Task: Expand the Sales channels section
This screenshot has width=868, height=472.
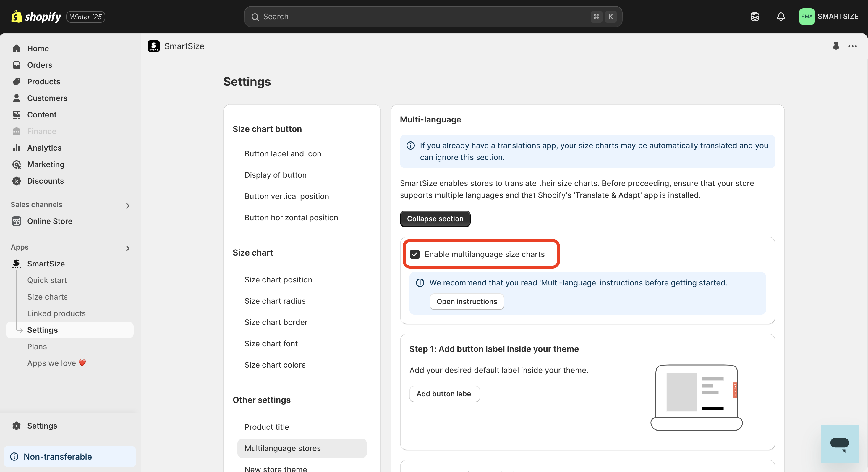Action: (x=128, y=205)
